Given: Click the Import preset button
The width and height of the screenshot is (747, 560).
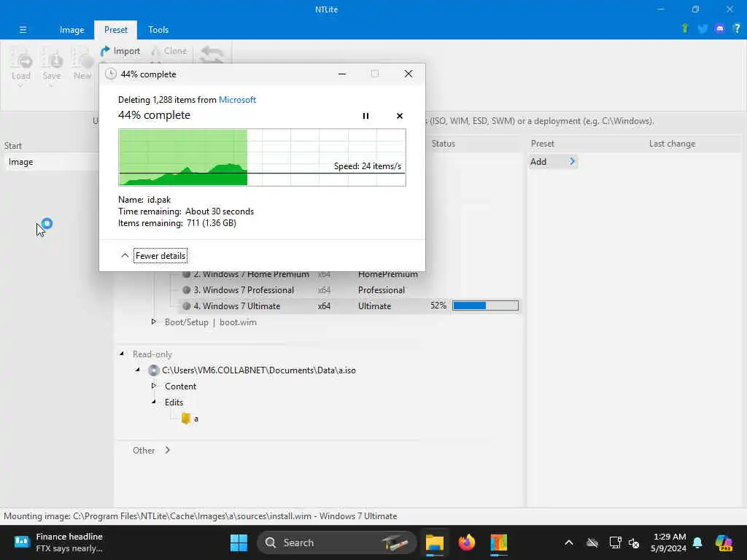Looking at the screenshot, I should click(x=120, y=51).
